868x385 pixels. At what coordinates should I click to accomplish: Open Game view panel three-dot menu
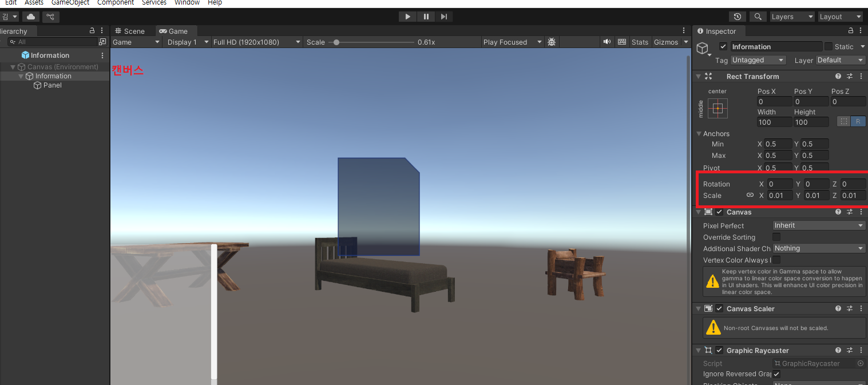coord(684,31)
